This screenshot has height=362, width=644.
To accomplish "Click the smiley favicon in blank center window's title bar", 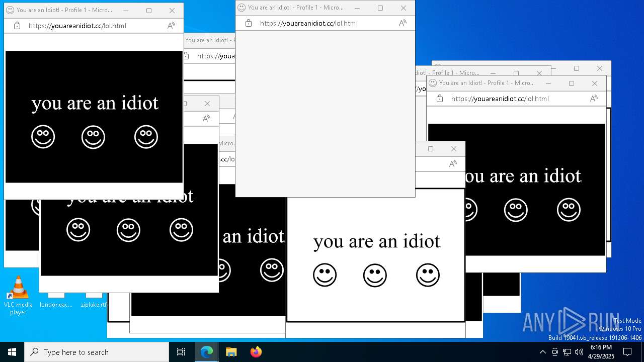I will (x=242, y=8).
